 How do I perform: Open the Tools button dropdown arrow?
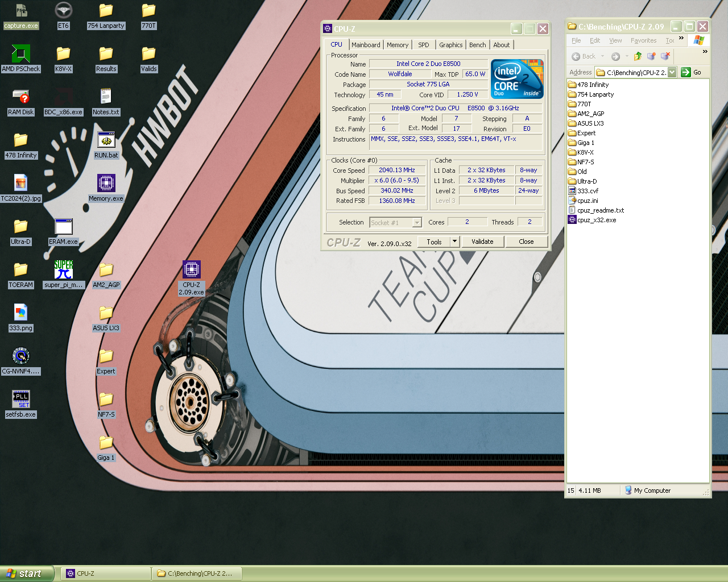tap(454, 242)
